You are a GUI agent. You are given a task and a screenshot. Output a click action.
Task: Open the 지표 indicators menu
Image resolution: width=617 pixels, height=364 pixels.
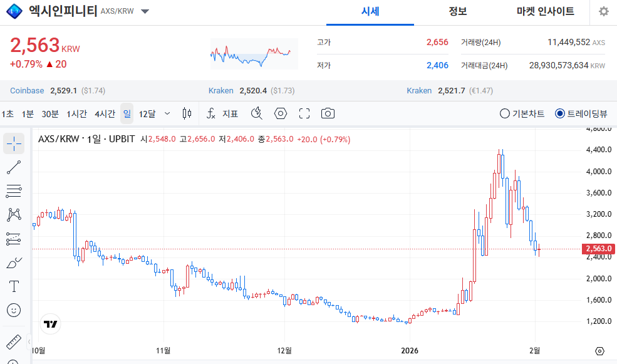223,113
